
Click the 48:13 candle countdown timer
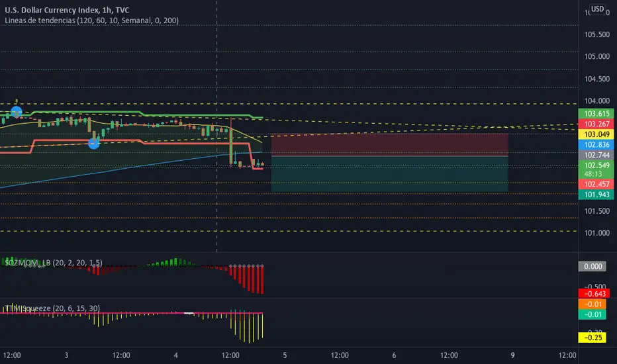click(593, 174)
